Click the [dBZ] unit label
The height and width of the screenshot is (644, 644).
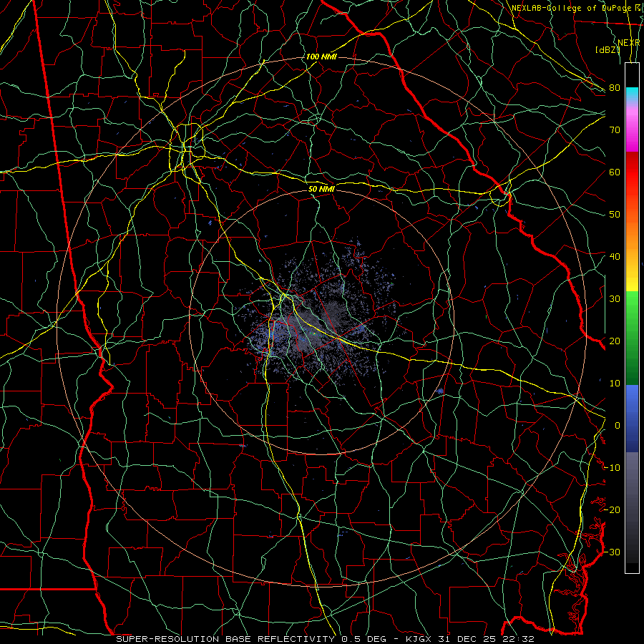pos(608,49)
